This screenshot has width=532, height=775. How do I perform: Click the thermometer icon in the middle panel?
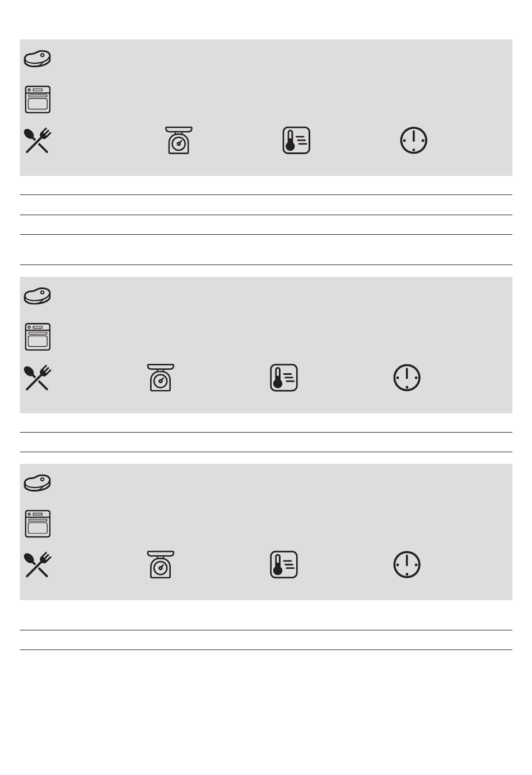(x=284, y=378)
